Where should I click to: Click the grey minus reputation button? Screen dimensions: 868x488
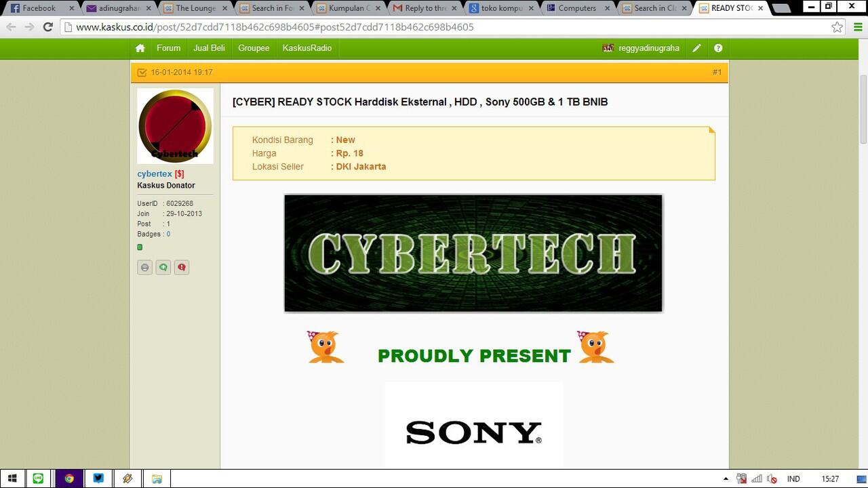click(x=144, y=268)
